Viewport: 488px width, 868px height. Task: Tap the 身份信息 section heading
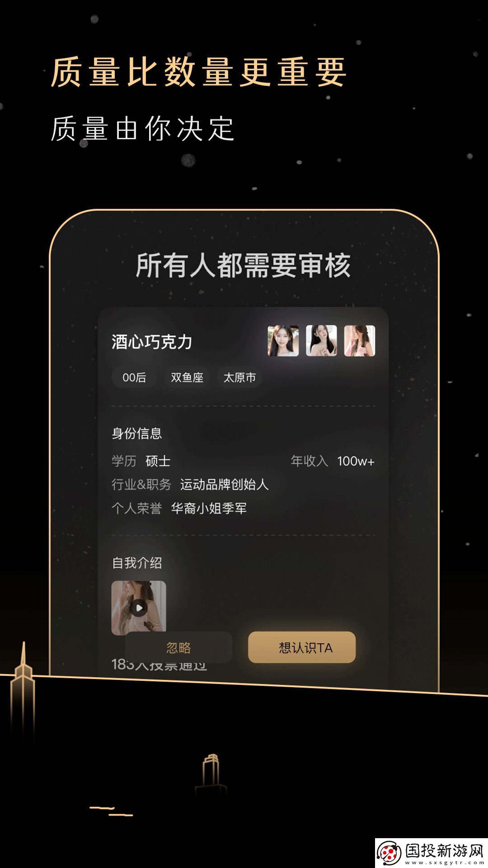(137, 434)
